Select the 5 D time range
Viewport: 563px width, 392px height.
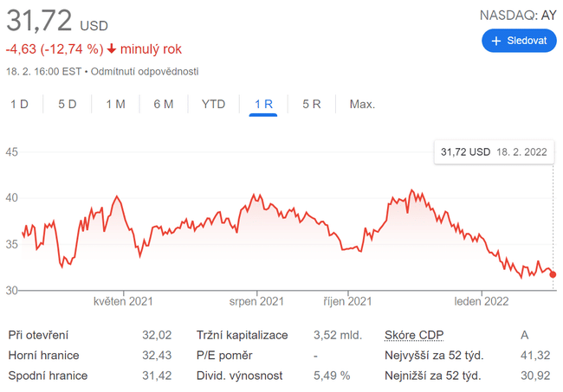[68, 104]
